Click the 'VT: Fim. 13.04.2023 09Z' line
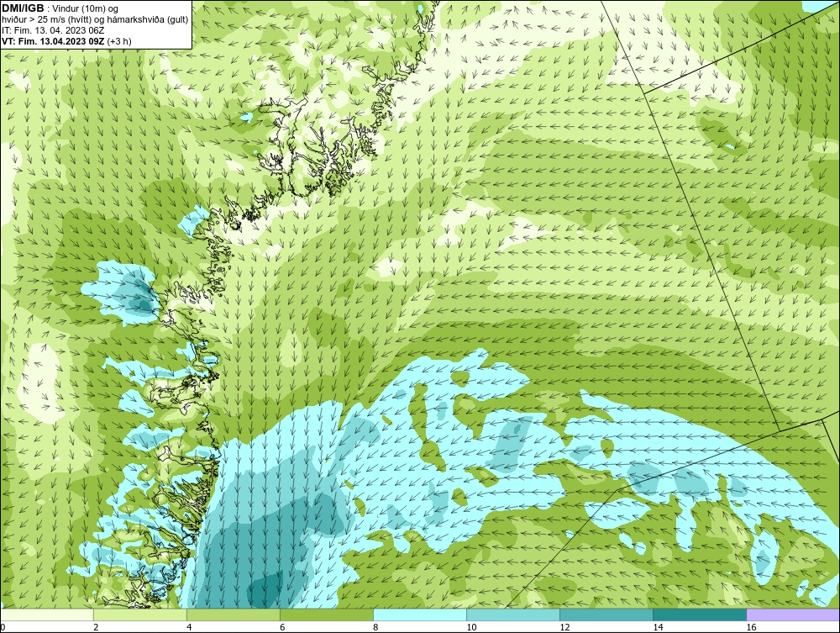The height and width of the screenshot is (633, 840). click(x=66, y=40)
